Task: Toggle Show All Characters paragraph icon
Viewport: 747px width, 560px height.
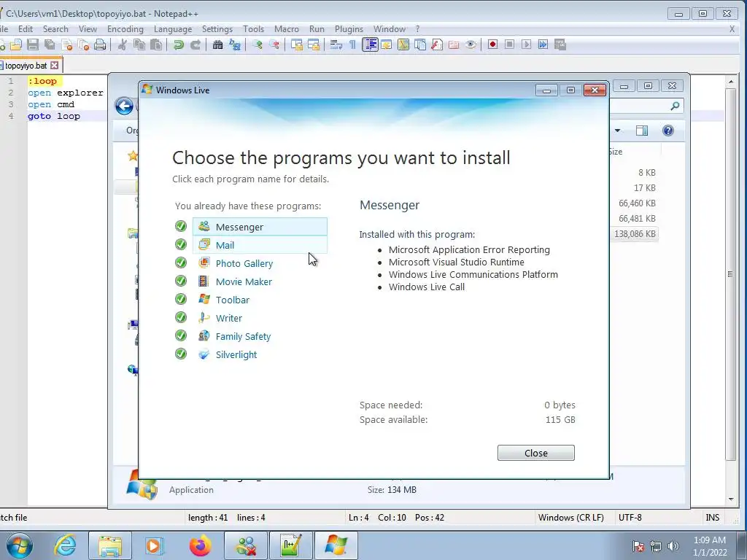Action: [352, 44]
